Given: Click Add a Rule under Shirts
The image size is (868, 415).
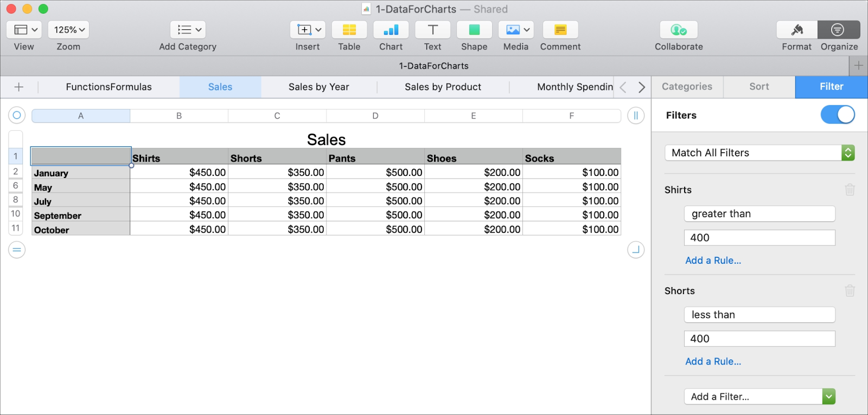Looking at the screenshot, I should (x=713, y=260).
